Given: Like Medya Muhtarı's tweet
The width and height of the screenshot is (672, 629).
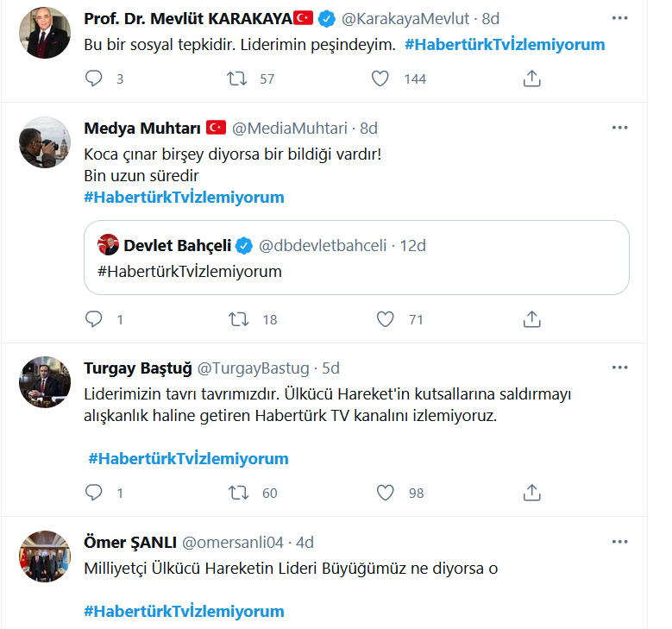Looking at the screenshot, I should (386, 319).
